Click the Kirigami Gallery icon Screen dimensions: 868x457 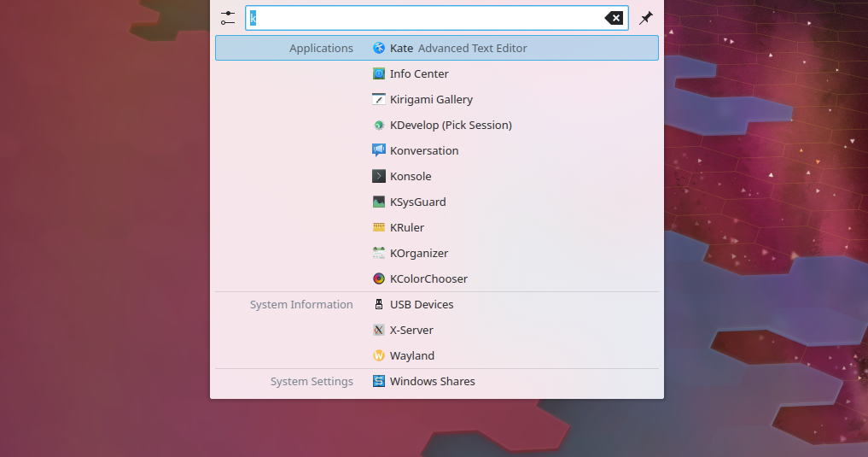pyautogui.click(x=379, y=99)
